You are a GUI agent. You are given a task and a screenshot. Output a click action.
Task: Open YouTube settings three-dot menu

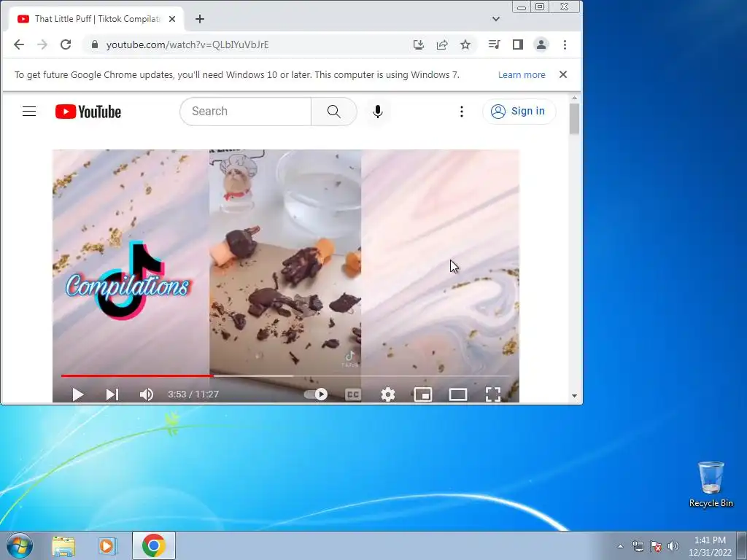coord(461,112)
